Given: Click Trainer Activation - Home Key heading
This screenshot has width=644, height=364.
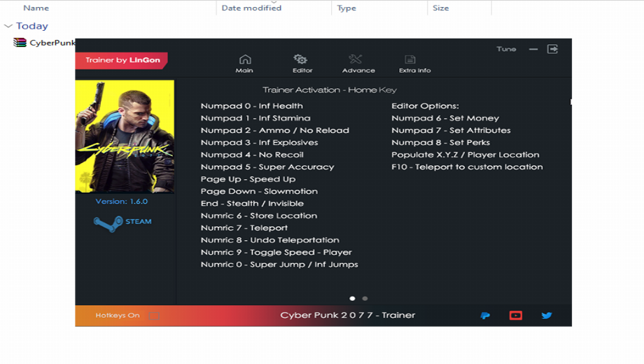Looking at the screenshot, I should coord(330,90).
